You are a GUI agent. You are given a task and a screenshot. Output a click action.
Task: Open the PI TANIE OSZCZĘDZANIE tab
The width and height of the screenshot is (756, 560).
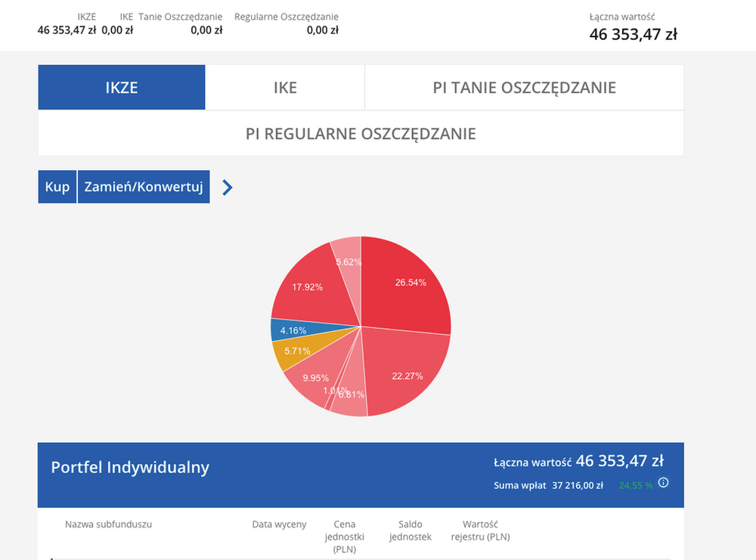(x=524, y=87)
